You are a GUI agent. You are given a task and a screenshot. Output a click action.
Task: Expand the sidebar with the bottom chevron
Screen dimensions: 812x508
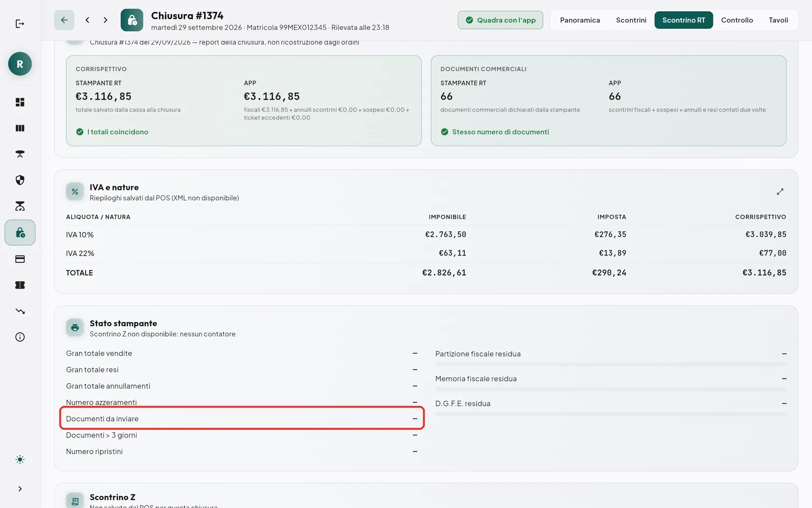pyautogui.click(x=20, y=489)
